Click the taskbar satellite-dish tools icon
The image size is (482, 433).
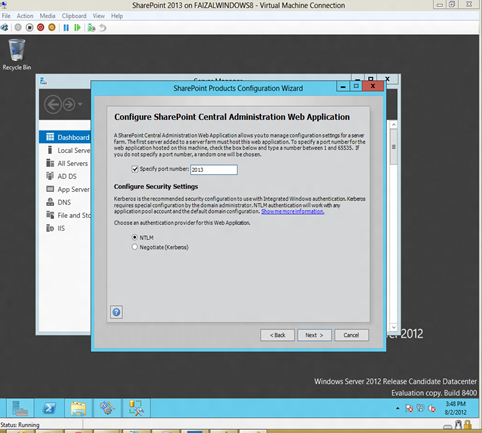107,408
